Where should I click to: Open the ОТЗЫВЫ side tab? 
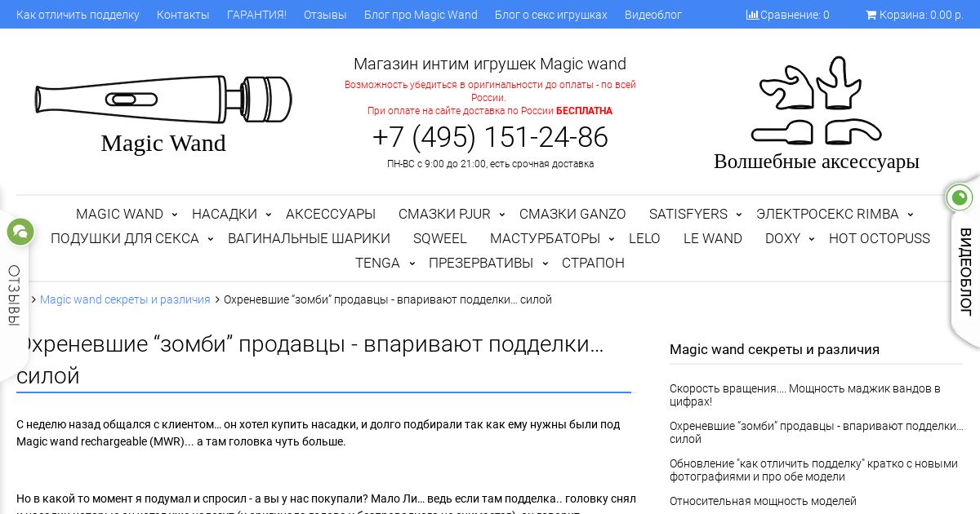(13, 295)
